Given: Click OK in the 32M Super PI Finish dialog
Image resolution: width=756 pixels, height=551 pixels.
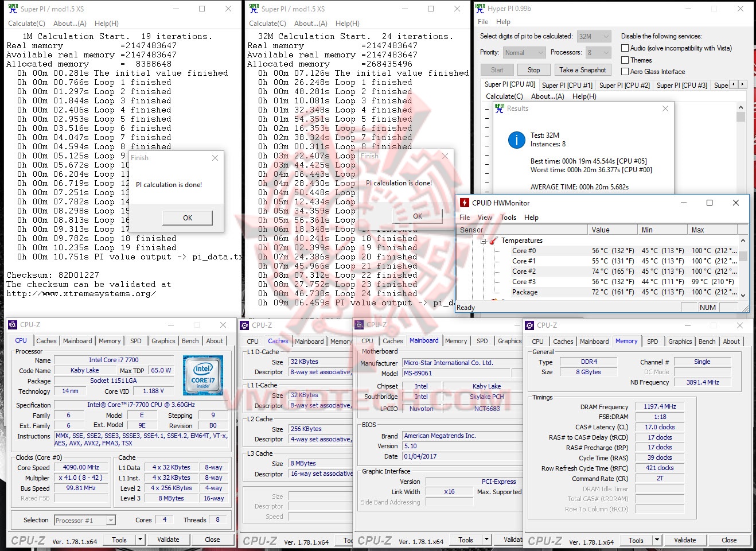Looking at the screenshot, I should [417, 216].
